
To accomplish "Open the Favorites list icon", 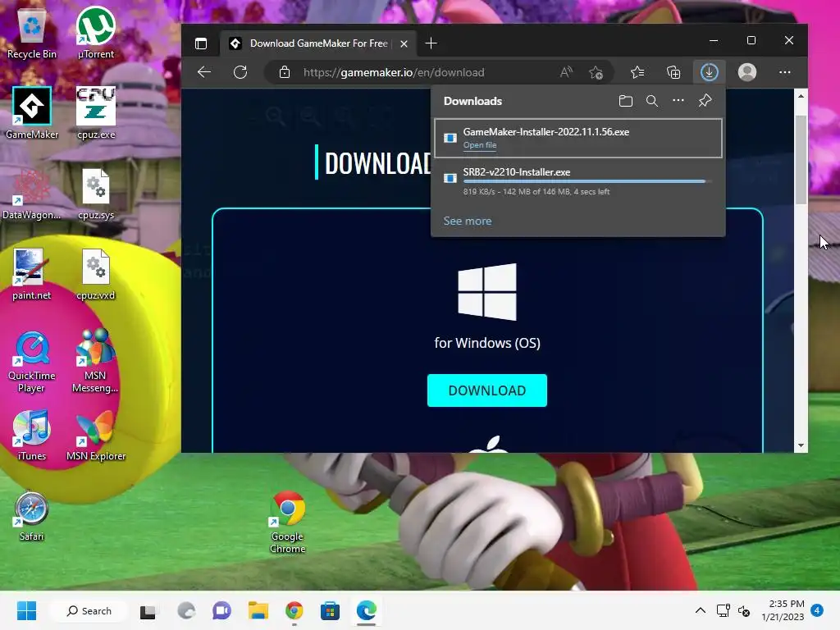I will (x=637, y=72).
